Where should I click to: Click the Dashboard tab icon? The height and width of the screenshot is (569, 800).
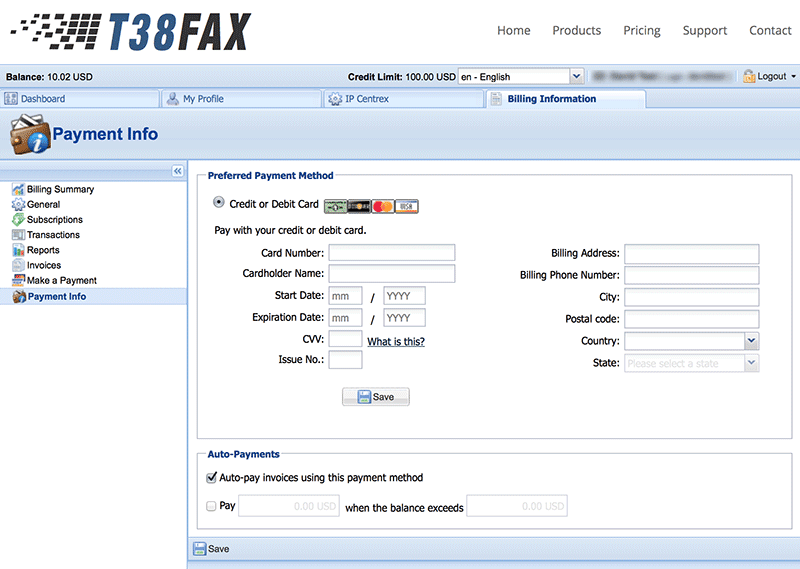[x=11, y=98]
